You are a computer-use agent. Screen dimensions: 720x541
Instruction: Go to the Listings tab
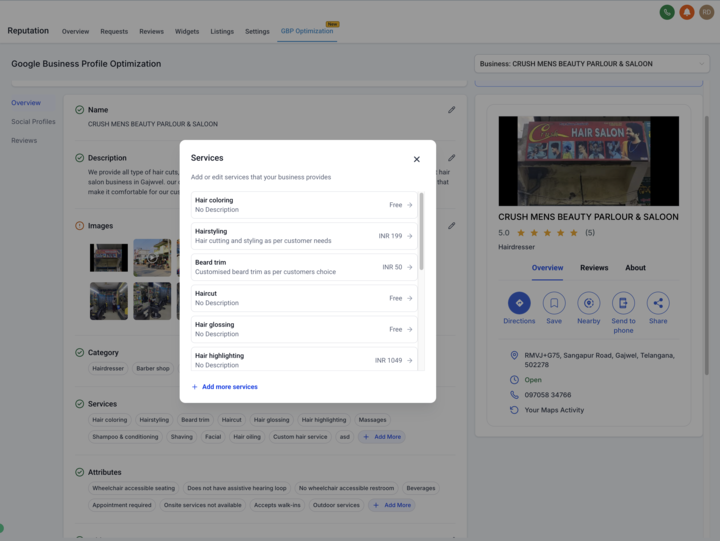[x=222, y=31]
